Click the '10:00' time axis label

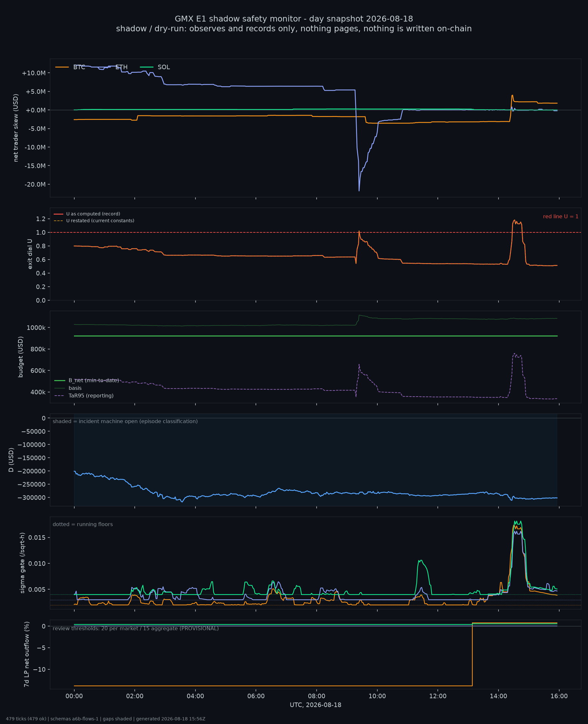(377, 697)
